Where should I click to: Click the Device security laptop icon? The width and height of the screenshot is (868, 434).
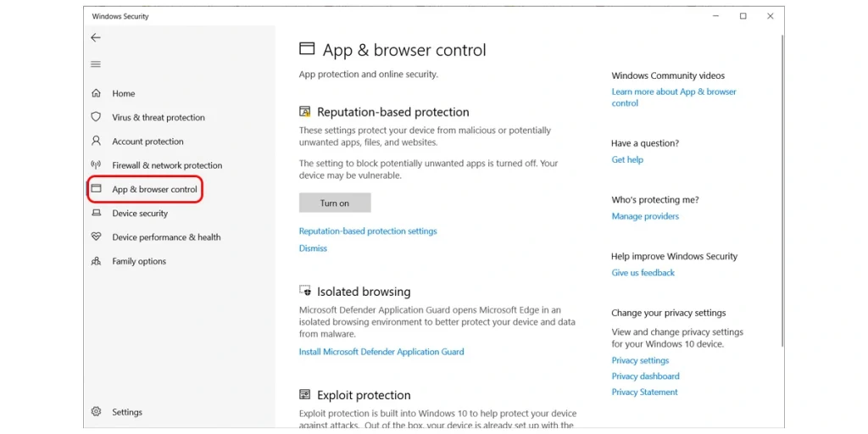pos(97,213)
